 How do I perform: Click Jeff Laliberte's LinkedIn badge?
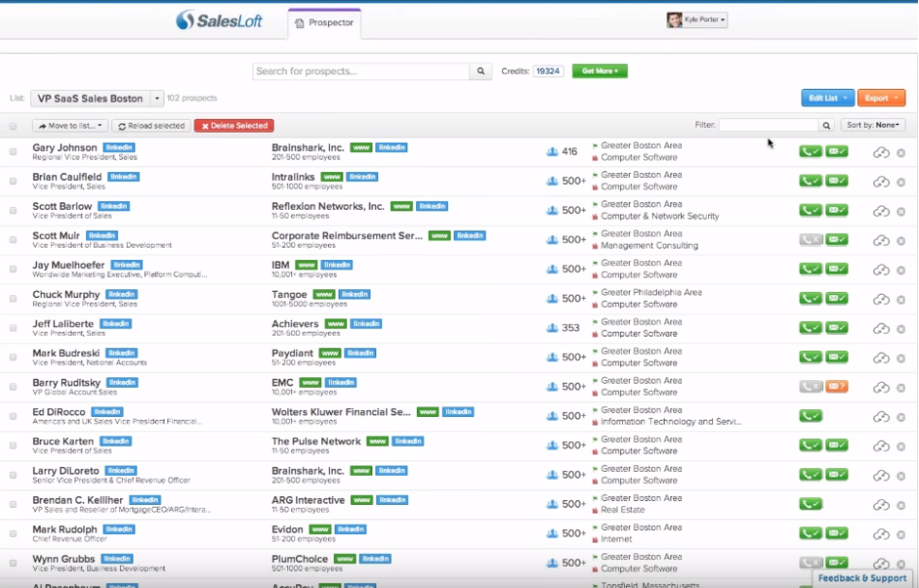coord(115,323)
